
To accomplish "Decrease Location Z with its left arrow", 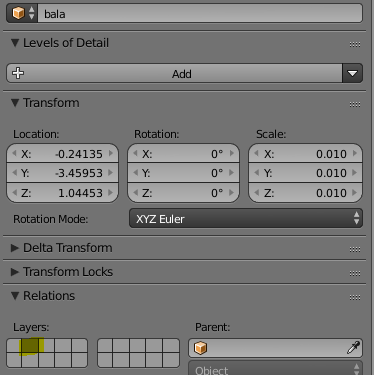I will point(14,192).
